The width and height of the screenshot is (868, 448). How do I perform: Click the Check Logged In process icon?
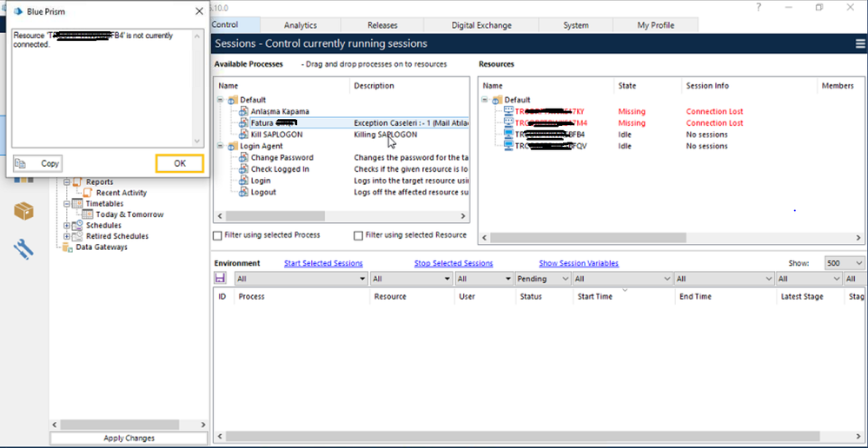pyautogui.click(x=243, y=169)
